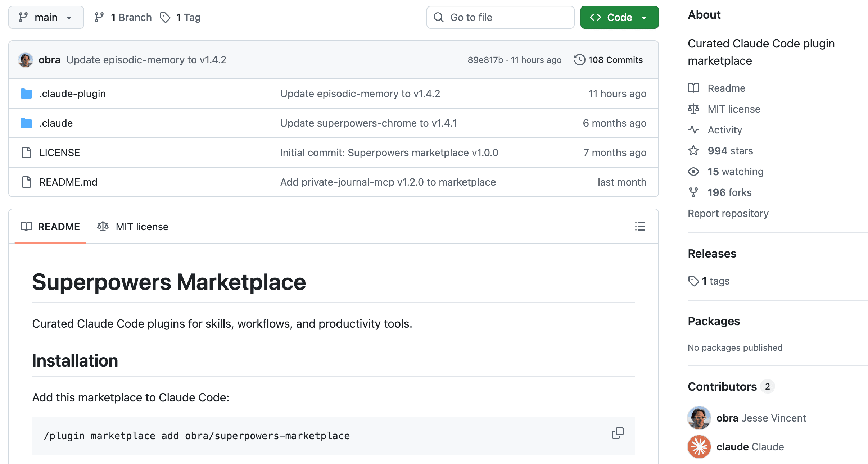868x464 pixels.
Task: Click the claude contributor avatar
Action: pos(699,447)
